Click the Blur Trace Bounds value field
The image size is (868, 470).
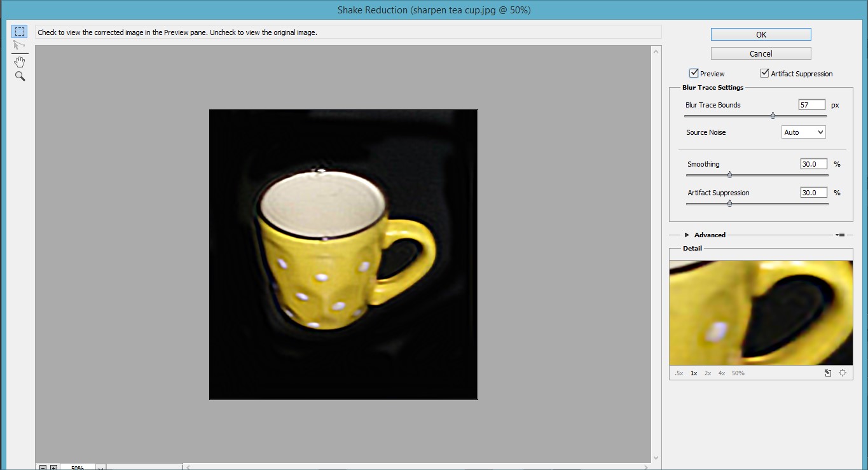[x=811, y=105]
